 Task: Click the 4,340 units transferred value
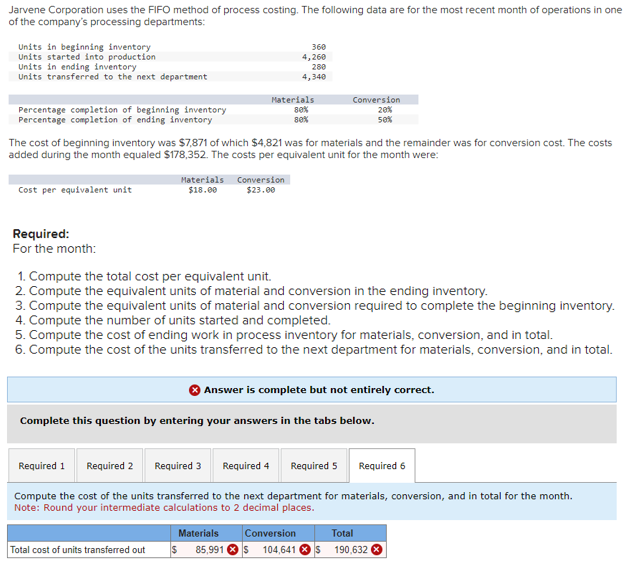point(314,76)
